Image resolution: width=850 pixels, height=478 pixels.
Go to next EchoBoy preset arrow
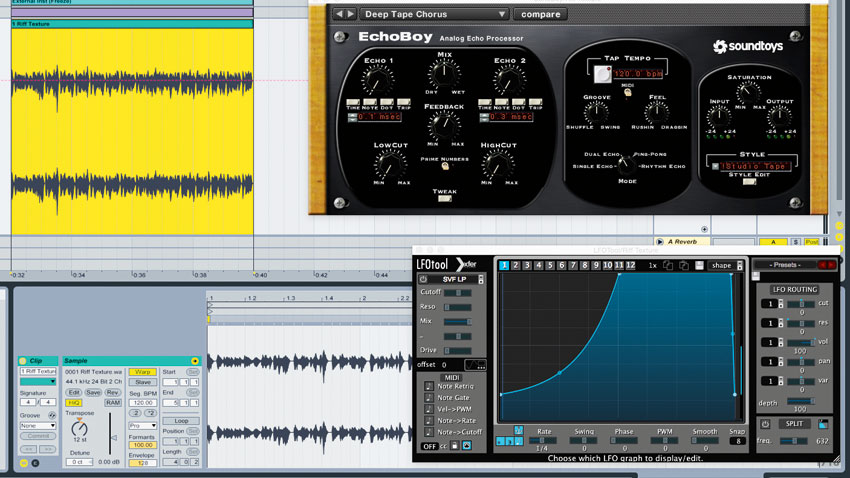[x=351, y=14]
